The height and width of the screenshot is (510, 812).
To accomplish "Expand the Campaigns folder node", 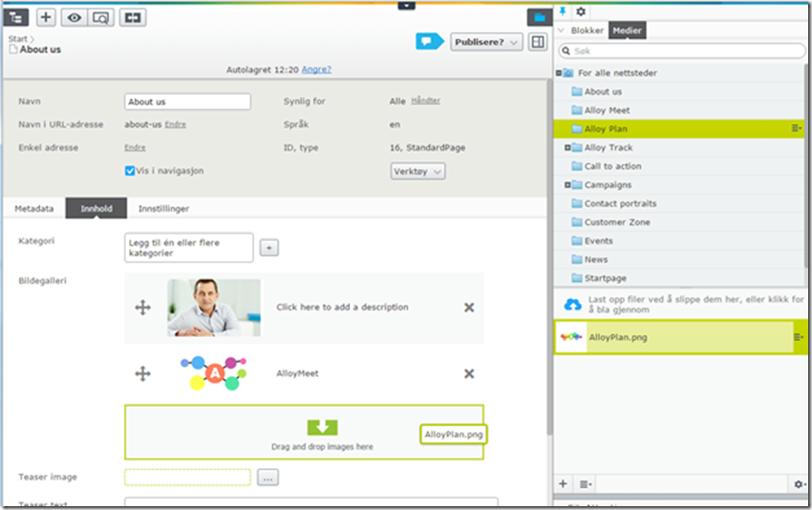I will tap(567, 185).
